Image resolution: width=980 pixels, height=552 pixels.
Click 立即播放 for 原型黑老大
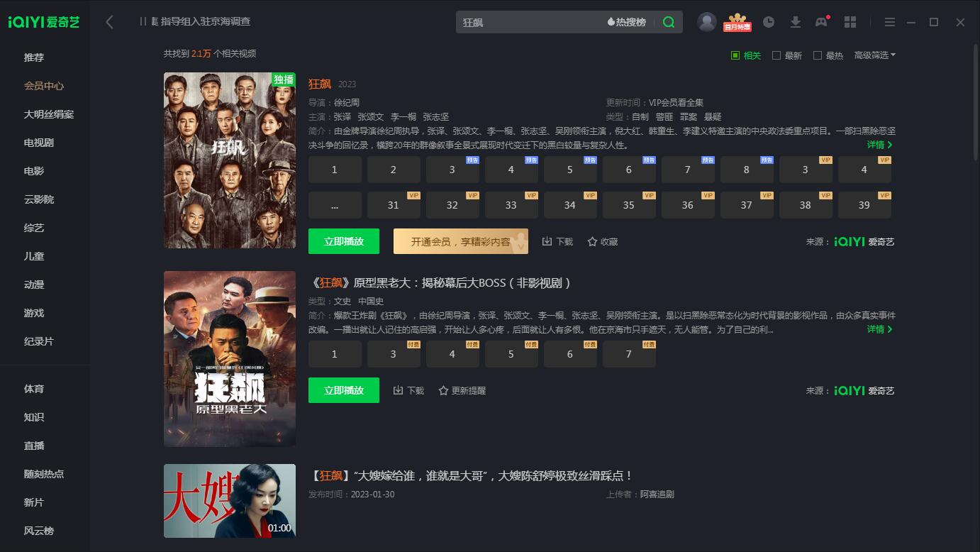click(x=344, y=390)
